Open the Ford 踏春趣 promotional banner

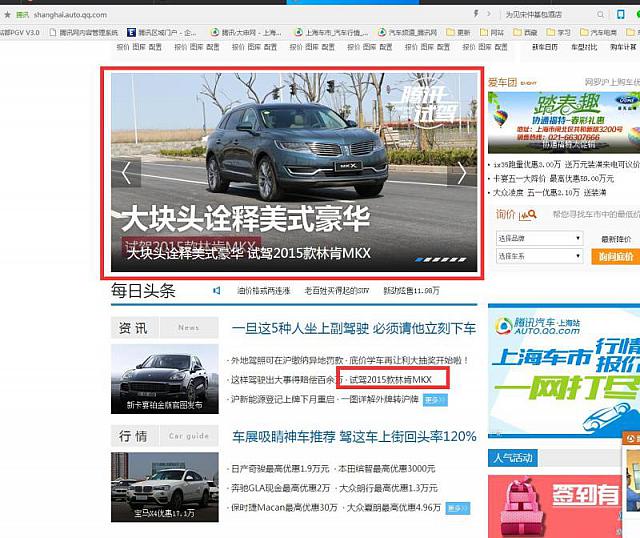tap(564, 122)
